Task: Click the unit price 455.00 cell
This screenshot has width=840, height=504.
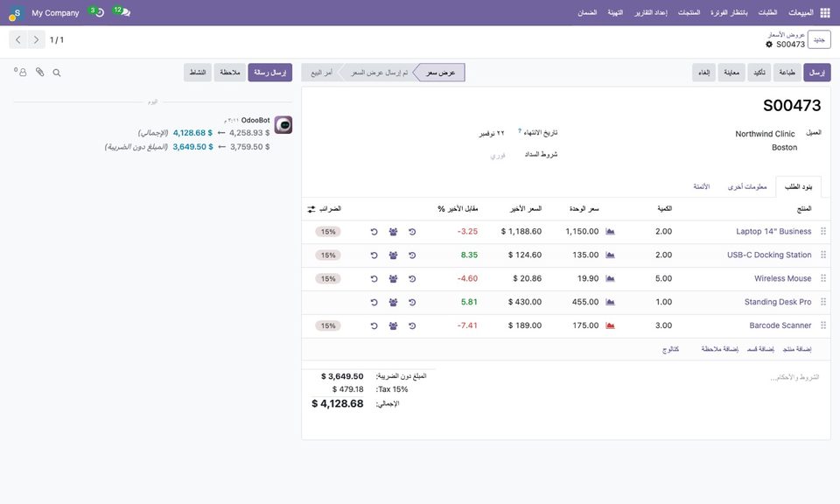Action: [585, 302]
